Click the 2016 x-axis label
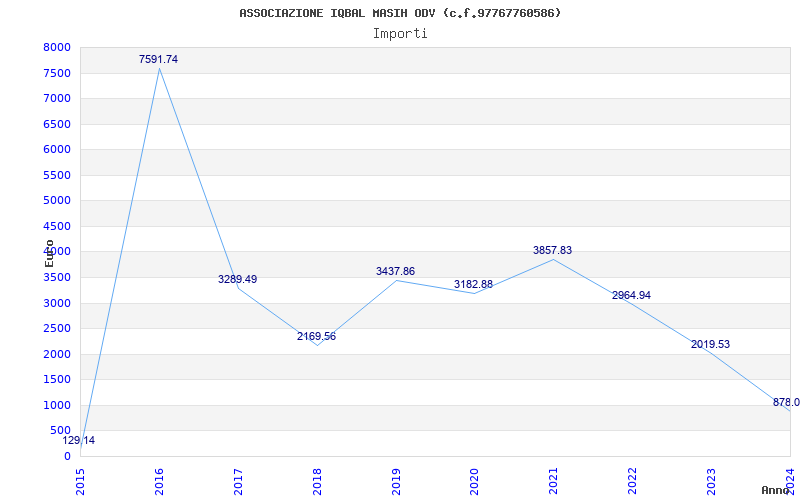Screen dimensions: 800x500 pyautogui.click(x=159, y=481)
